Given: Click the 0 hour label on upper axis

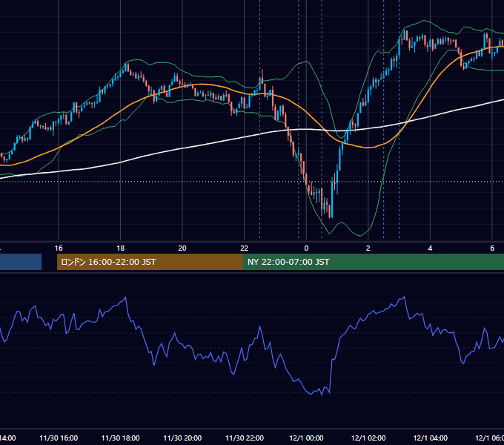Looking at the screenshot, I should pyautogui.click(x=306, y=248).
